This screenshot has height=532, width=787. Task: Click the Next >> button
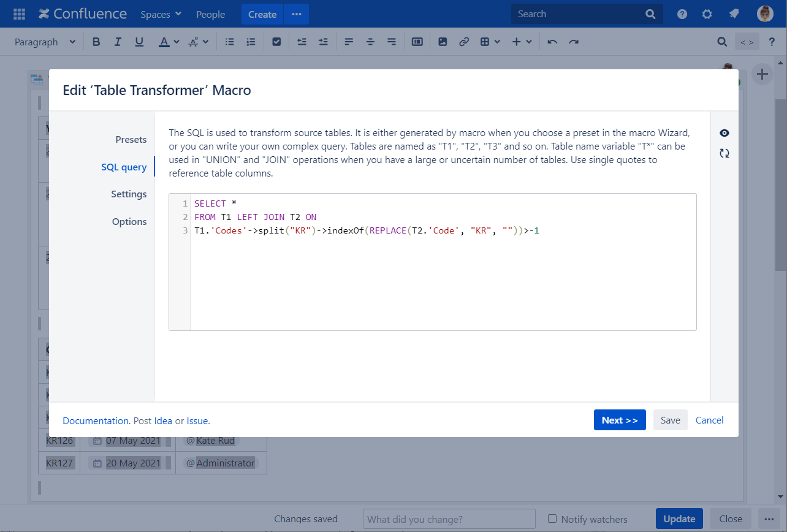620,420
